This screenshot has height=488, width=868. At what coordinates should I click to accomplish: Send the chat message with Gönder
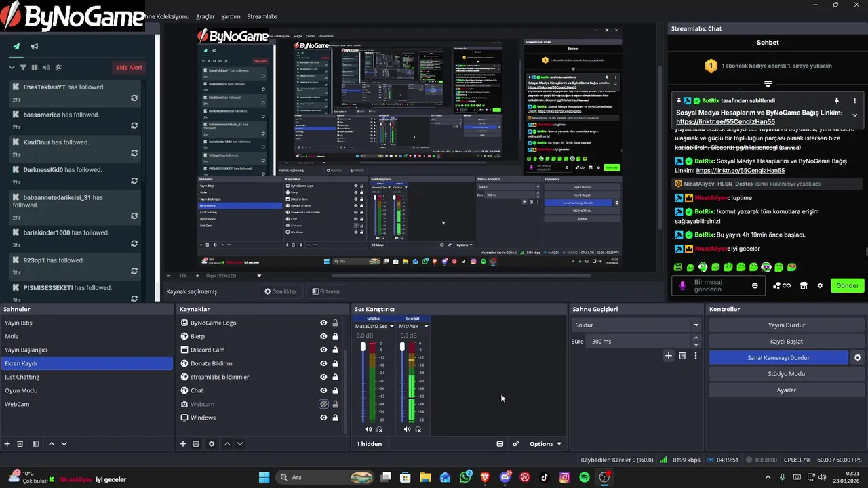coord(847,285)
